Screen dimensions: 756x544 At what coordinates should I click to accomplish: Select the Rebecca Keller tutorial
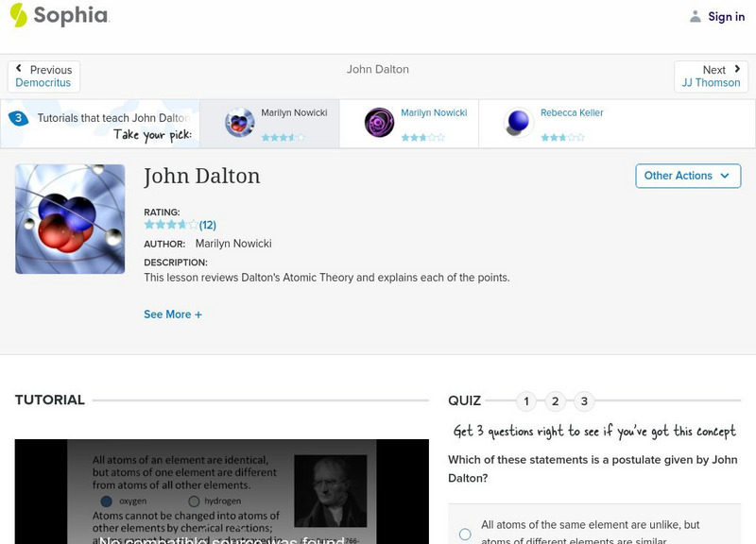[572, 112]
